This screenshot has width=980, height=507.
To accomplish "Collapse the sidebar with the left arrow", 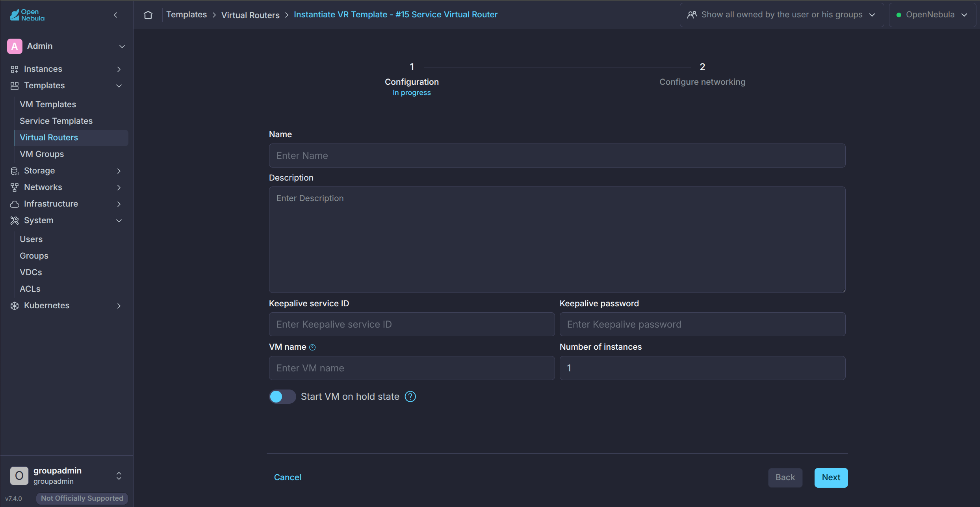I will pos(115,15).
